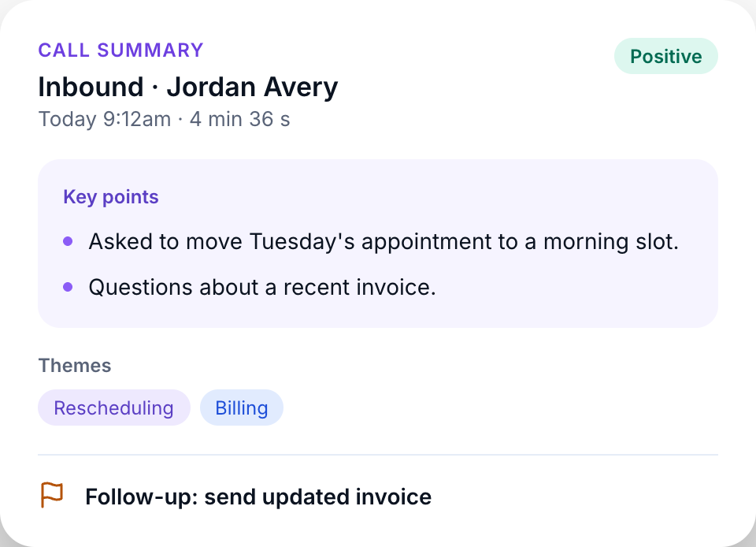Screen dimensions: 756x547
Task: Click the 4 min 36 s call duration
Action: [x=239, y=119]
